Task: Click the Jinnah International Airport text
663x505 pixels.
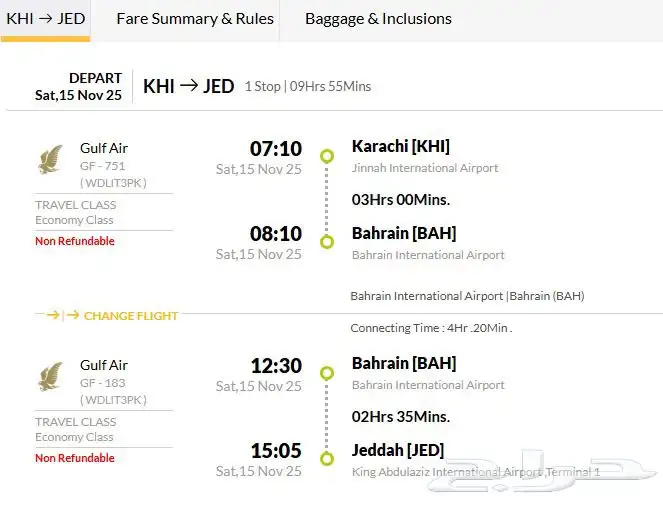Action: point(425,168)
